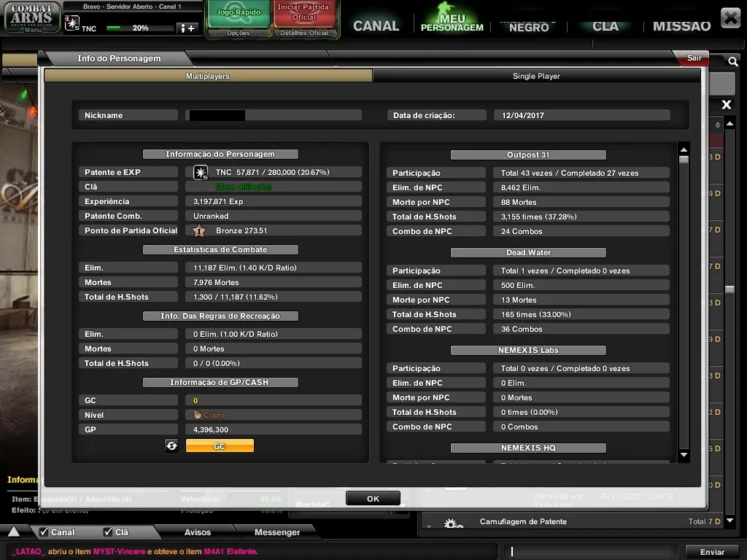Close the lobby with the X button
The height and width of the screenshot is (560, 747).
[730, 18]
